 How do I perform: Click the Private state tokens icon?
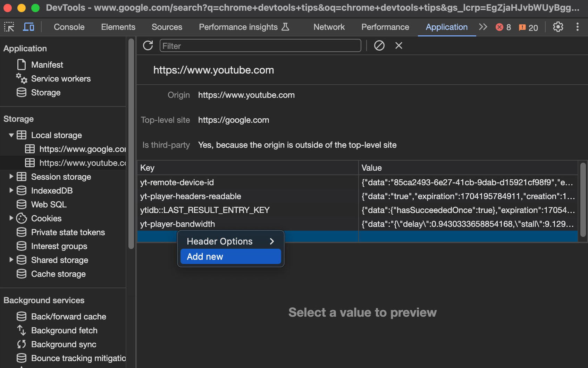coord(22,232)
